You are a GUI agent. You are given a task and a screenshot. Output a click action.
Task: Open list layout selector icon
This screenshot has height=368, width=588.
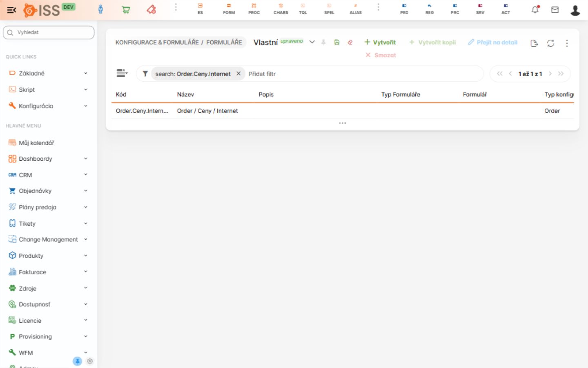coord(122,73)
